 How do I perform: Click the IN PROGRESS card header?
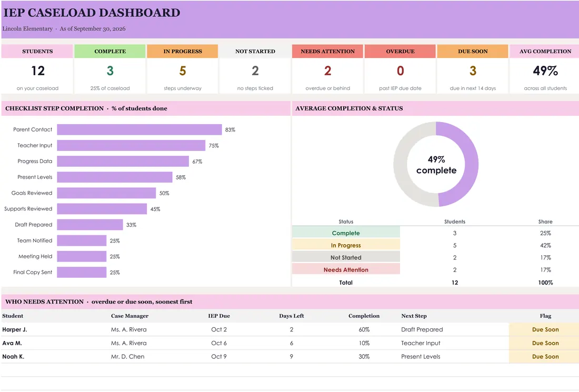tap(183, 52)
